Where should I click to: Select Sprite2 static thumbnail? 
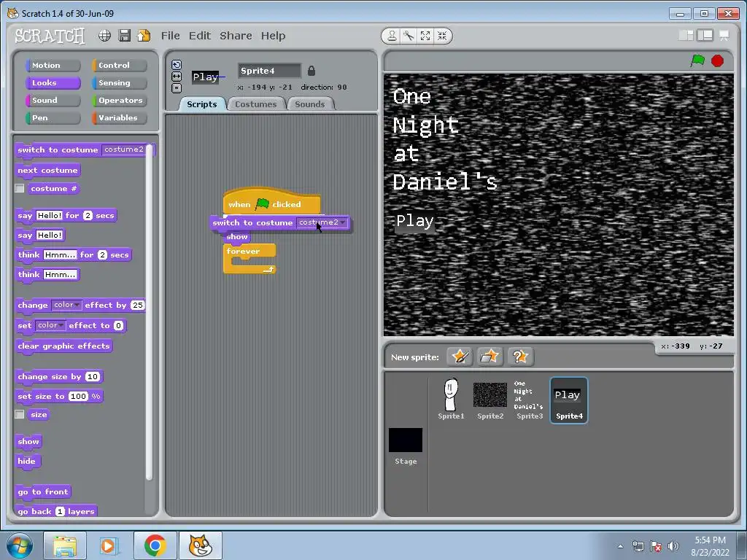pos(489,399)
